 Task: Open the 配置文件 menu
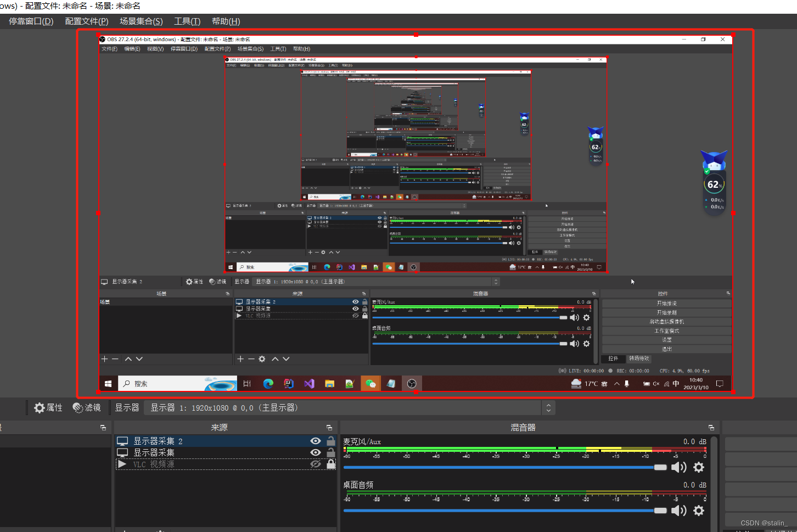tap(87, 21)
